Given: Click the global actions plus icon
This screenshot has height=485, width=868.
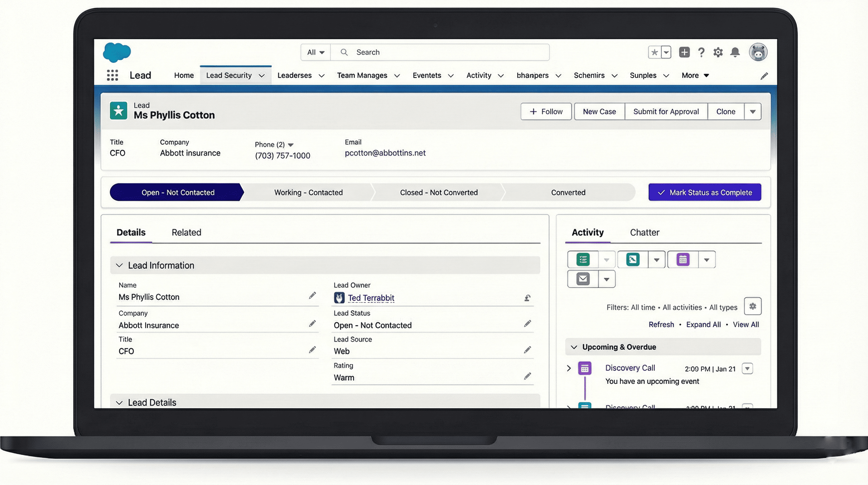Looking at the screenshot, I should pos(684,52).
